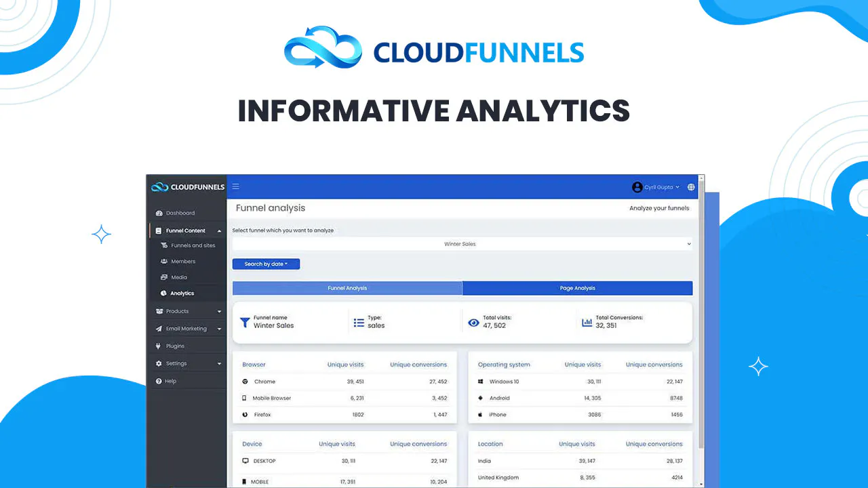Screen dimensions: 868x488
Task: Collapse the Funnel Content section chevron
Action: (219, 231)
